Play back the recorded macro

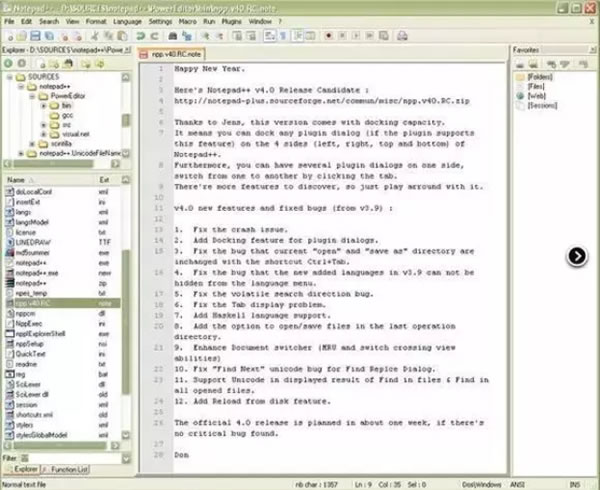point(355,36)
